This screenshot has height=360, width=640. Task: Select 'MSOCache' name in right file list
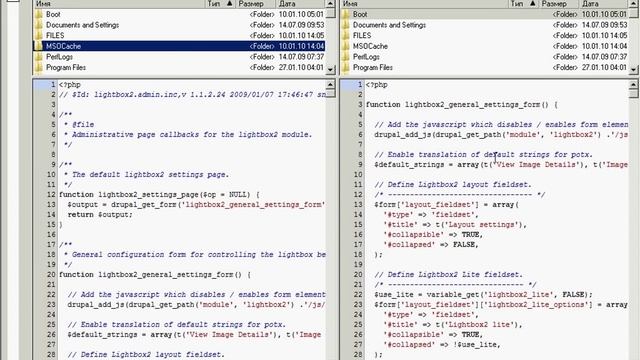370,46
